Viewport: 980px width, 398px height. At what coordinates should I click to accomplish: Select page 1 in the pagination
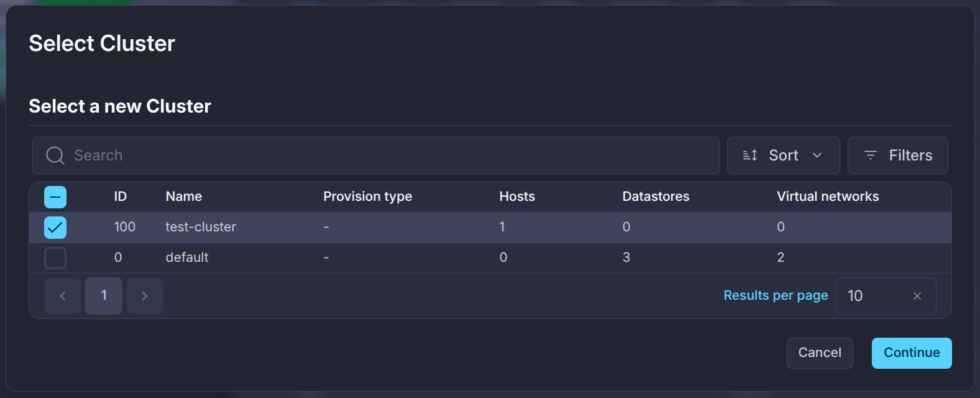pos(104,296)
